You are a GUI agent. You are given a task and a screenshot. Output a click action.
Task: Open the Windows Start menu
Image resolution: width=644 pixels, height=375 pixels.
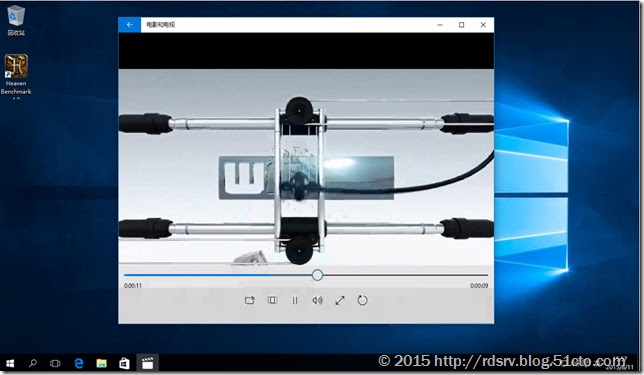pos(10,363)
